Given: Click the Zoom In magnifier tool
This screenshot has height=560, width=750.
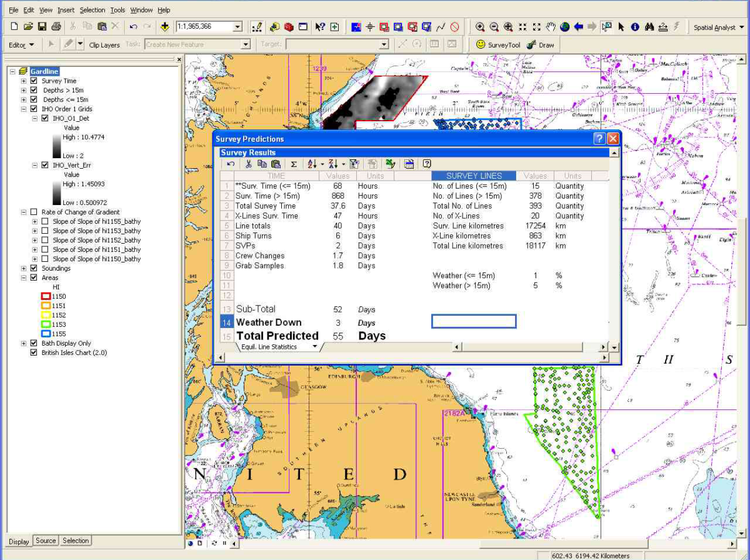Looking at the screenshot, I should click(480, 27).
